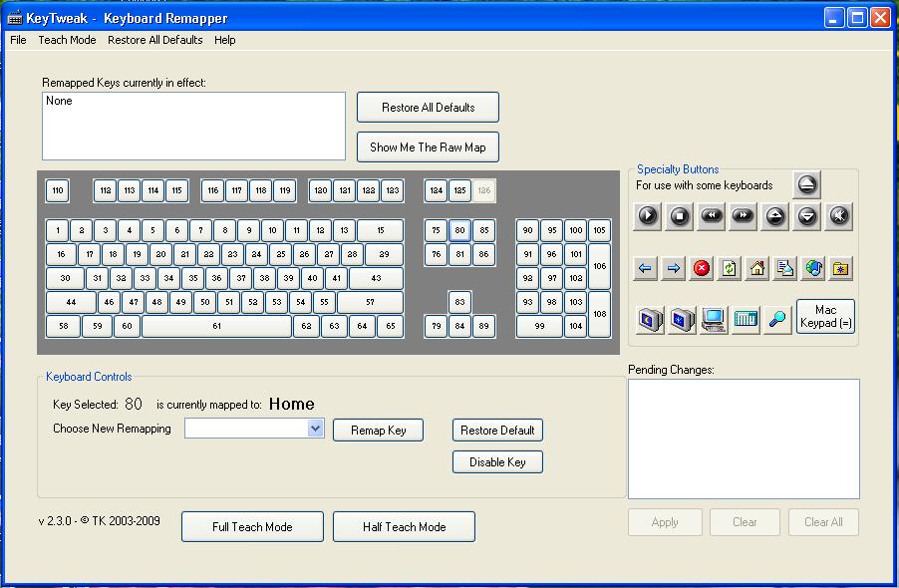Click the Pending Changes list box
899x588 pixels.
click(x=744, y=439)
